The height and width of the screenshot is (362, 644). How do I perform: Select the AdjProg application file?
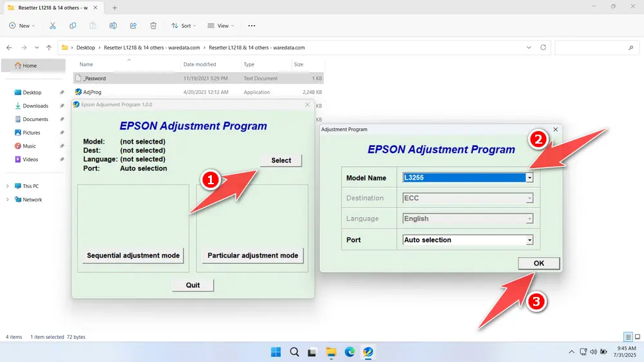(198, 92)
